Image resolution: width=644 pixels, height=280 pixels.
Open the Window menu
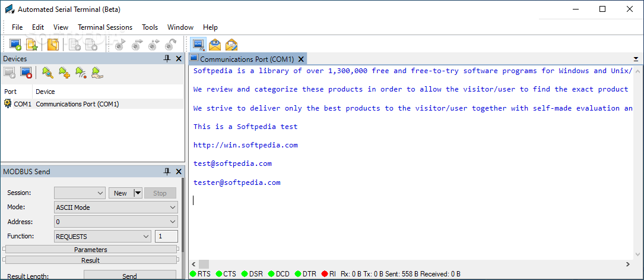tap(180, 27)
